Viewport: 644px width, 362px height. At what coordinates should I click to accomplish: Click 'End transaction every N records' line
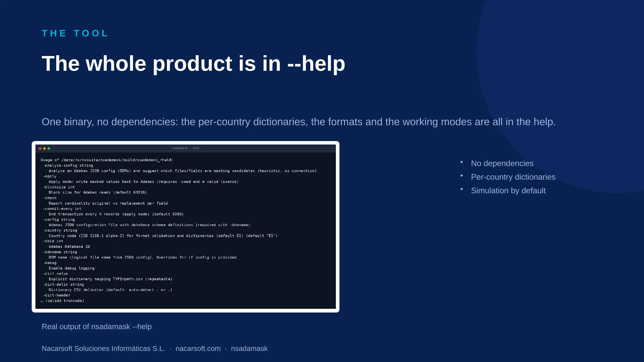116,214
